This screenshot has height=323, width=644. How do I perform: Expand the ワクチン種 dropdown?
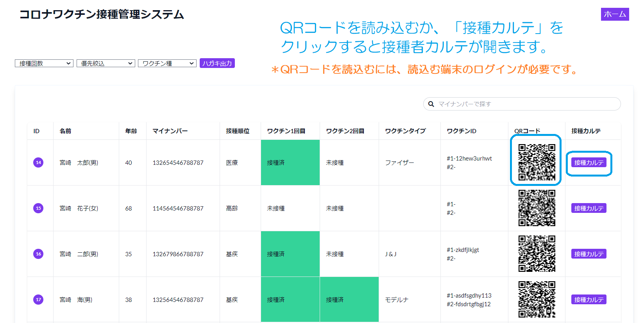(167, 63)
